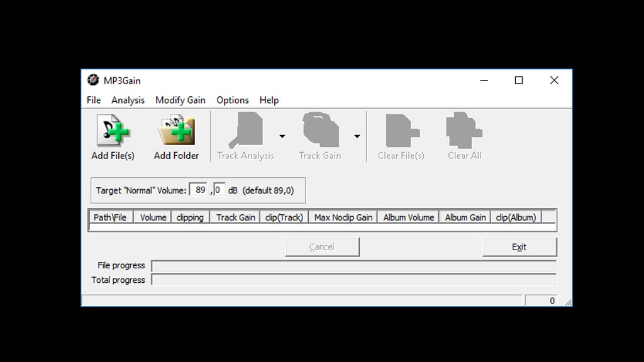Close the MP3Gain window
This screenshot has height=362, width=644.
554,80
